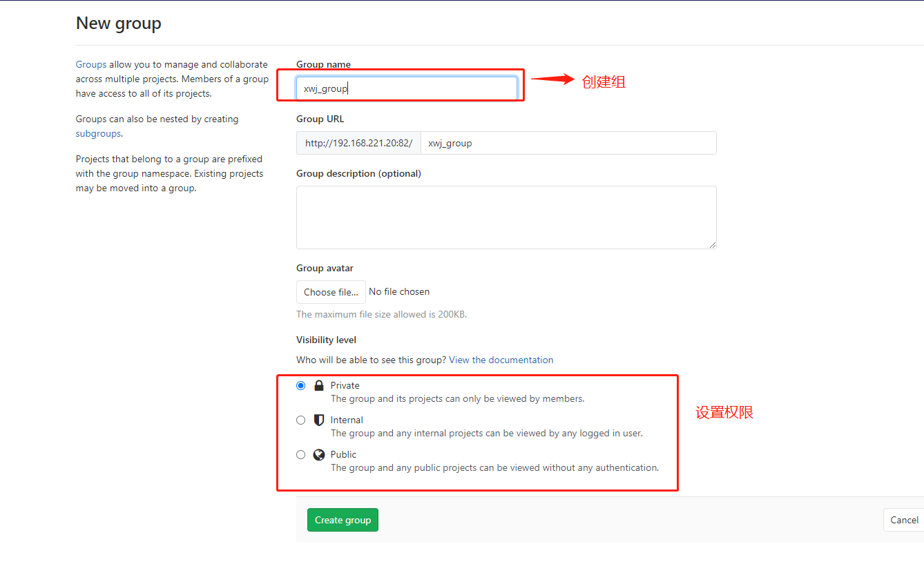This screenshot has width=924, height=582.
Task: Click the 'Group URL' label
Action: coord(320,119)
